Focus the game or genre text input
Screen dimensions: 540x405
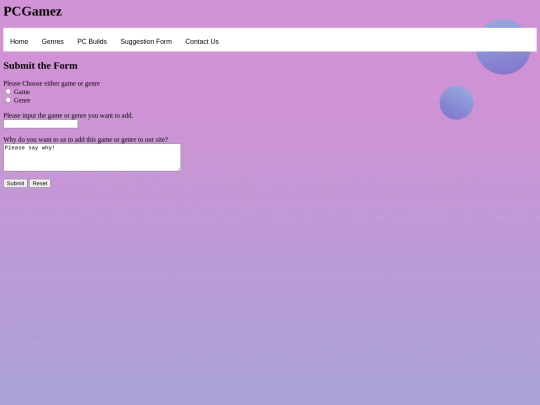tap(41, 124)
